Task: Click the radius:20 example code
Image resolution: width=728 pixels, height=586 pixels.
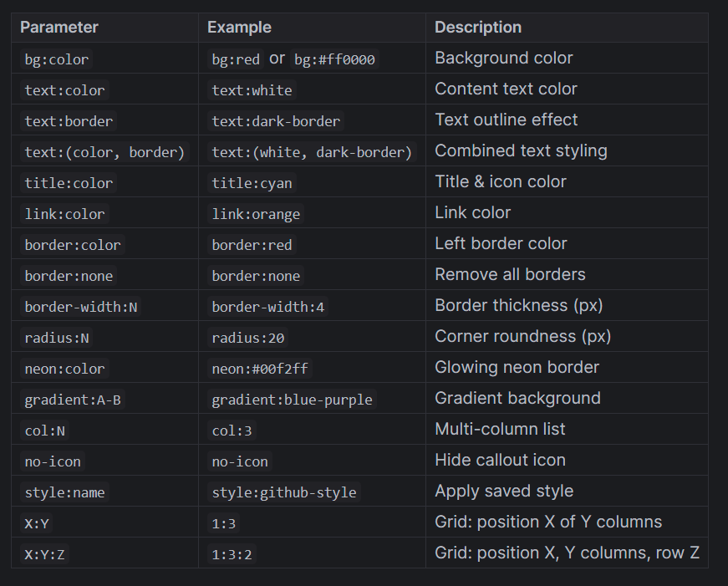Action: 248,338
